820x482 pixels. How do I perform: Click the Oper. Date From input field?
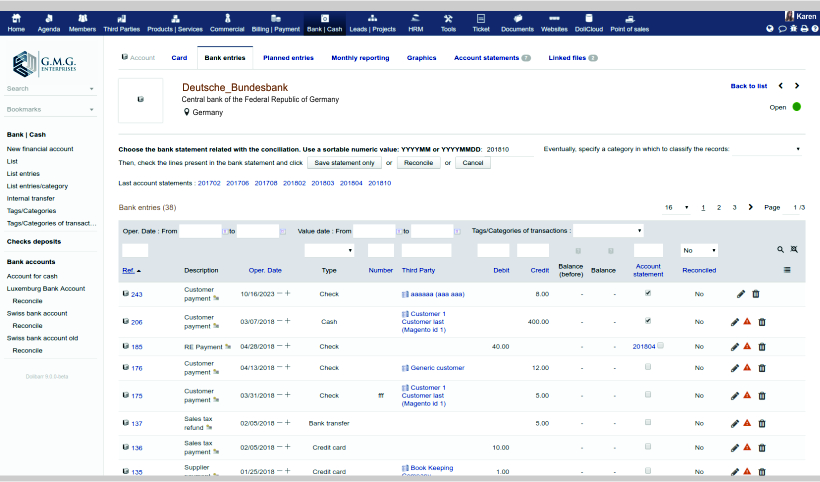pos(200,231)
